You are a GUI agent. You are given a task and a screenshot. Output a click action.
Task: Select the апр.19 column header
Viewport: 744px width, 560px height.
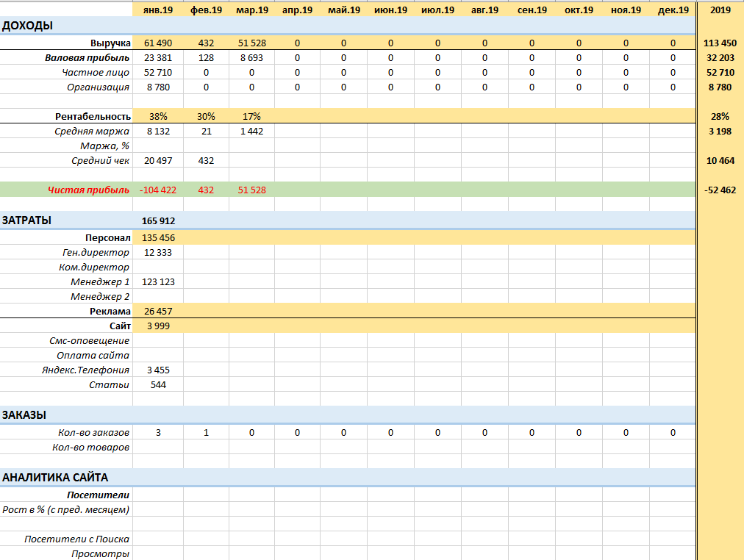coord(297,10)
